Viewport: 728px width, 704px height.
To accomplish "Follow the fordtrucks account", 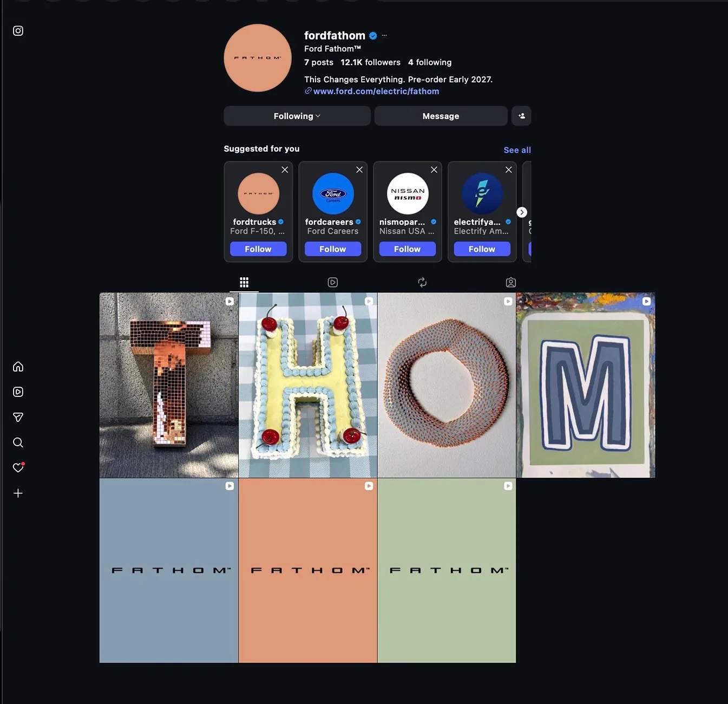I will click(x=258, y=249).
